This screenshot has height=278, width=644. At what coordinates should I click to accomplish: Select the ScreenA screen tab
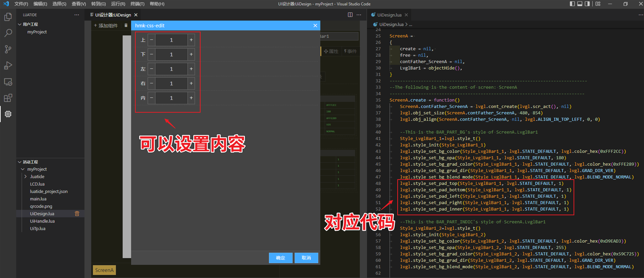(x=104, y=270)
